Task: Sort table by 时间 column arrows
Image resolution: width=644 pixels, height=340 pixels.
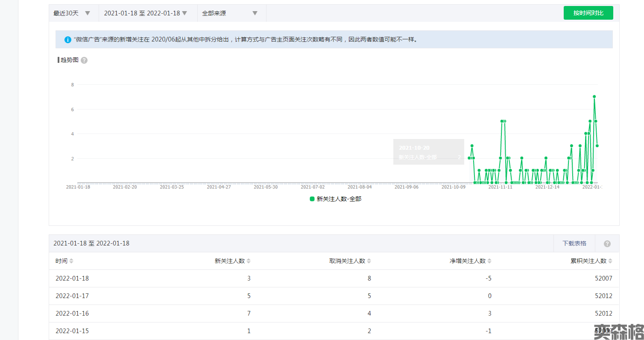Action: coord(71,261)
